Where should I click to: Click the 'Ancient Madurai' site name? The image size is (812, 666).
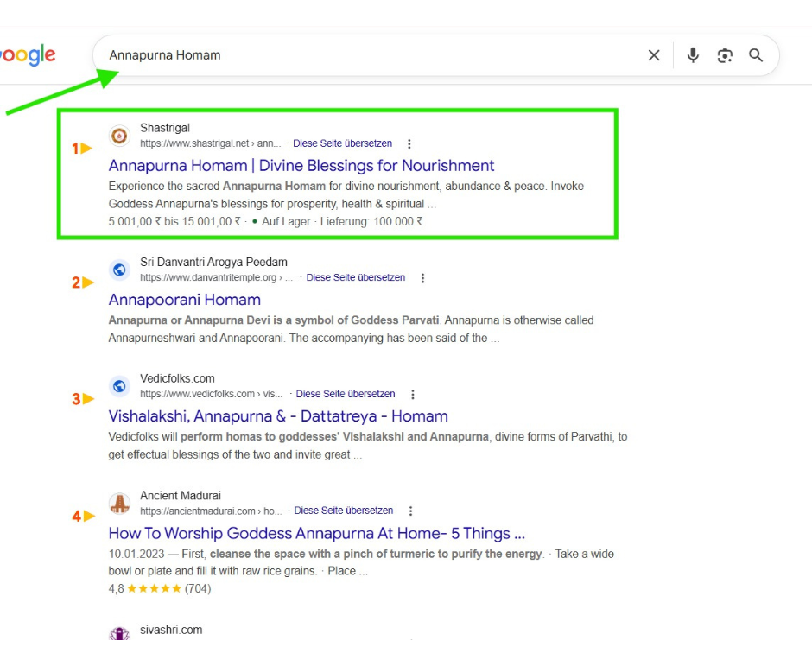[181, 496]
